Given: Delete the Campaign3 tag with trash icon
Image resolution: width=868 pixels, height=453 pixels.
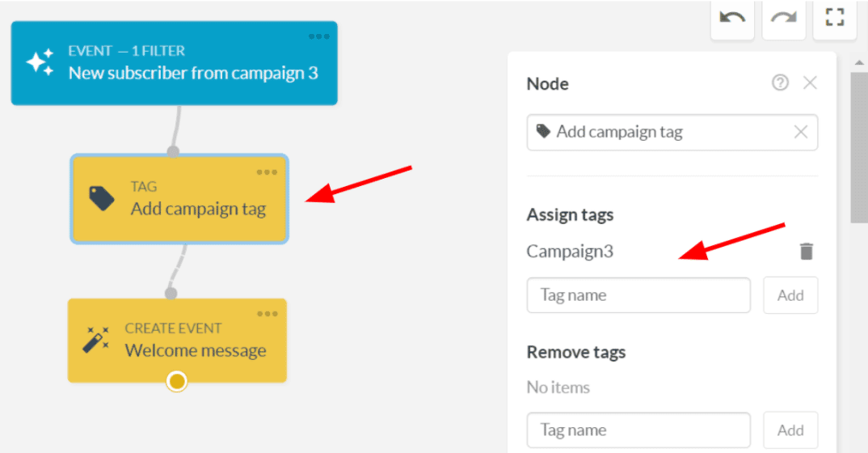Looking at the screenshot, I should point(806,252).
